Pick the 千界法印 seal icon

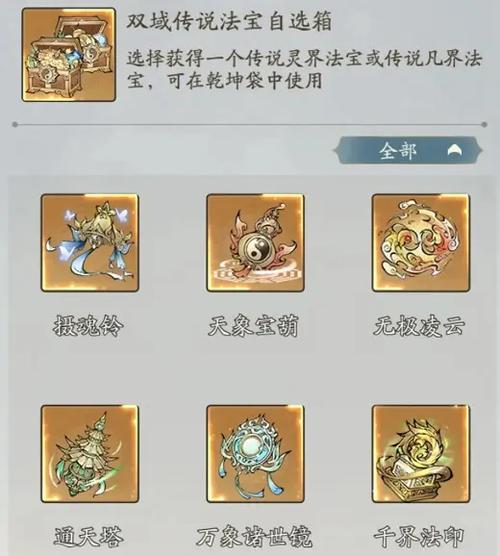click(421, 454)
